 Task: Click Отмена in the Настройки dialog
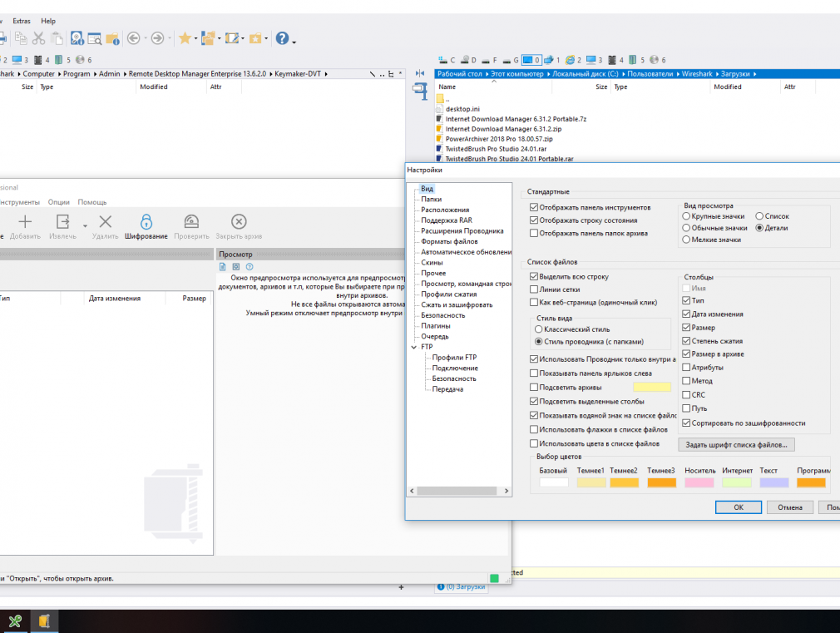point(789,507)
